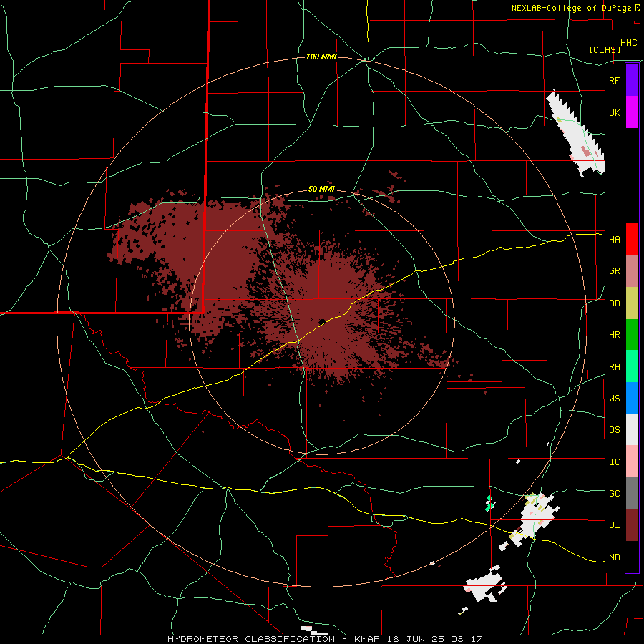
Task: Click the 100 NMI range ring label
Action: (x=321, y=57)
